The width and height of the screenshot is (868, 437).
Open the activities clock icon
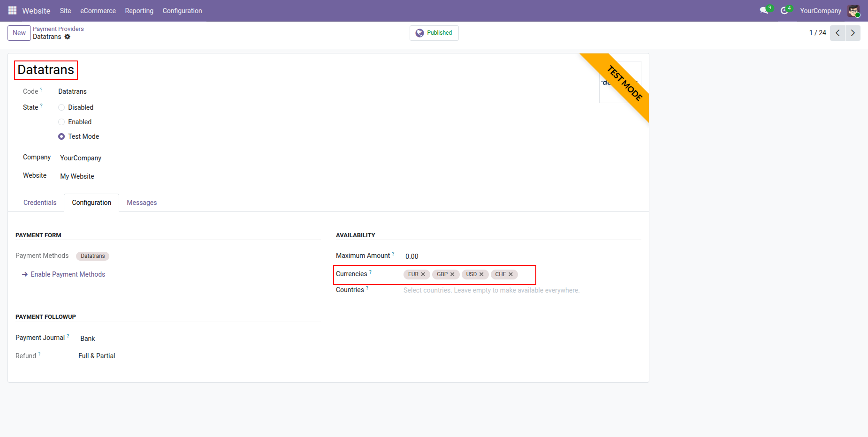pos(785,10)
